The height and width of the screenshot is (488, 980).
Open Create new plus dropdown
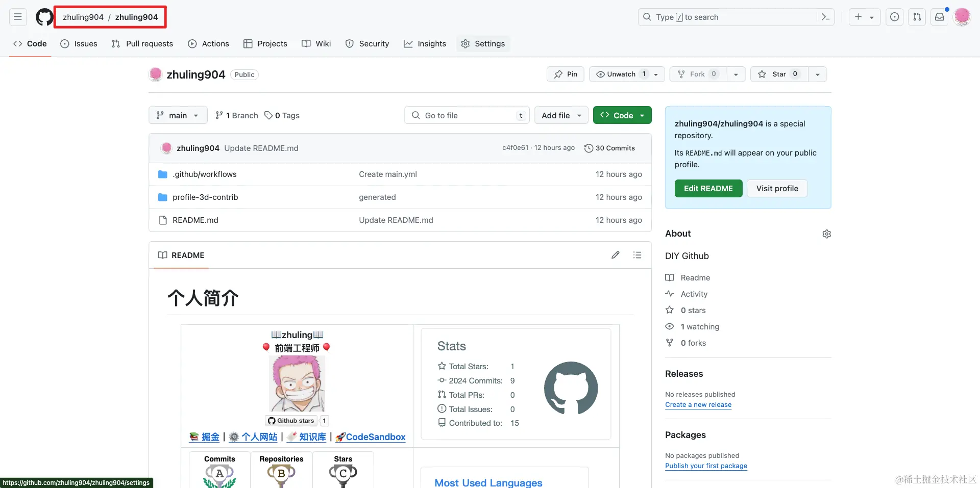(x=864, y=17)
